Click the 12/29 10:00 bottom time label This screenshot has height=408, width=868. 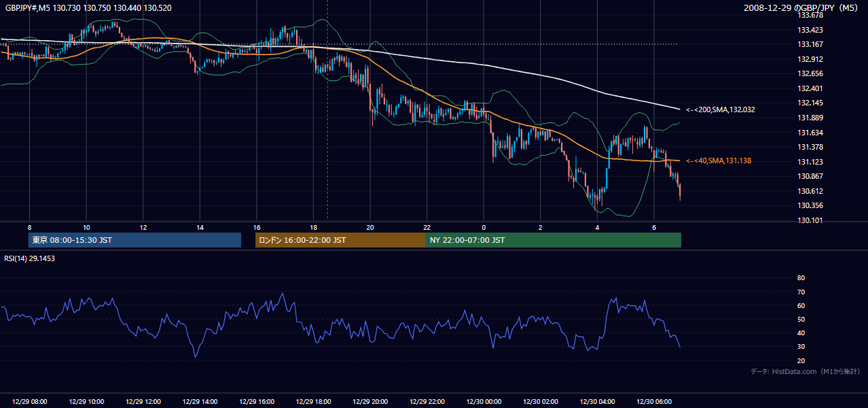[86, 402]
